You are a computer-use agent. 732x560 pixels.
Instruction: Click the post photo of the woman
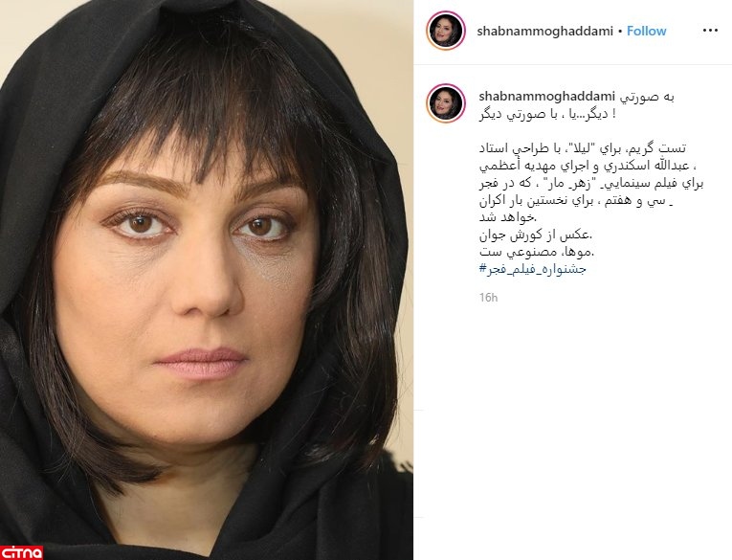207,280
